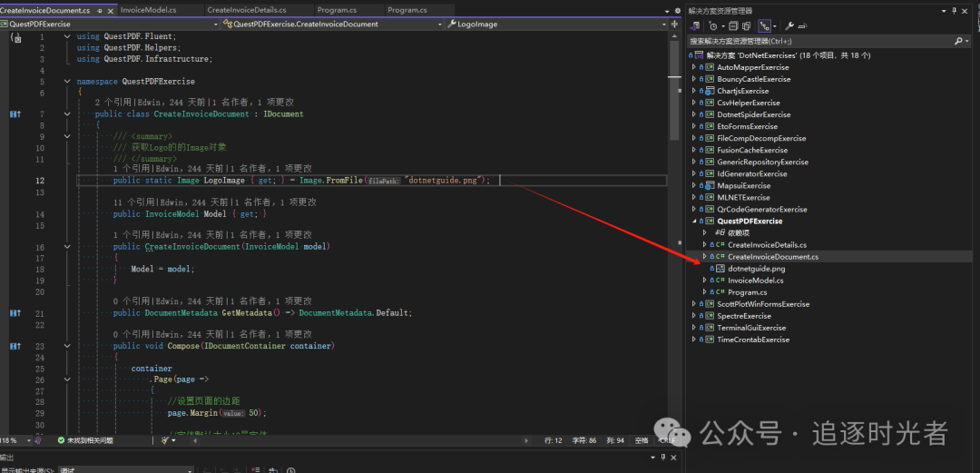Click the green no-issues-found status indicator
This screenshot has width=980, height=473.
(86, 440)
